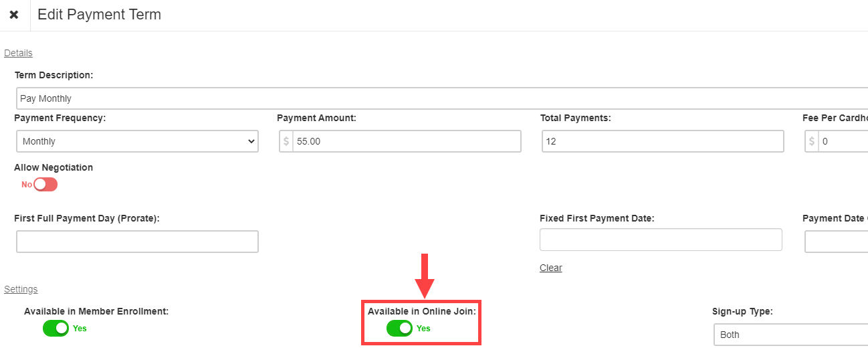Click the Fixed First Payment Date field
868x348 pixels.
click(x=661, y=240)
